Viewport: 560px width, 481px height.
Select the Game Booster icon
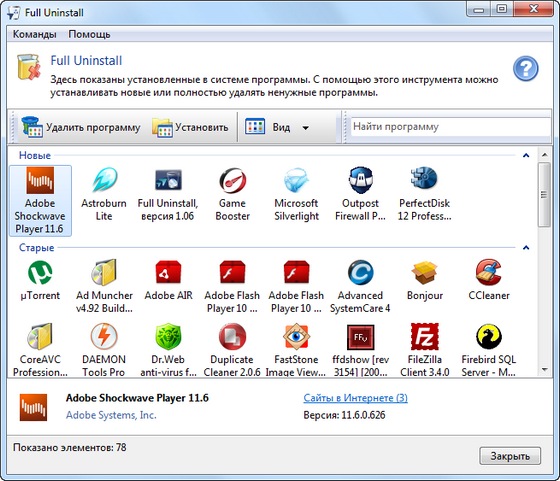[x=232, y=180]
